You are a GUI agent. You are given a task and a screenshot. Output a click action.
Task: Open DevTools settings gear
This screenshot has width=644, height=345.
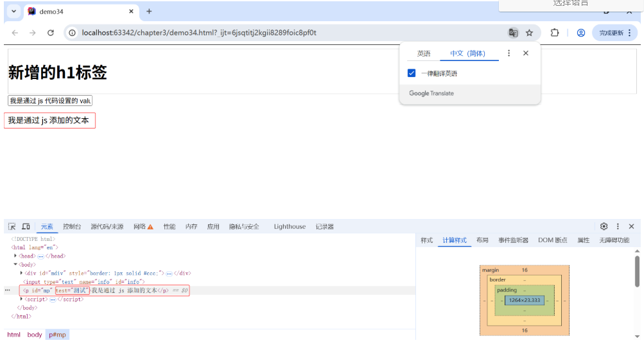[604, 226]
